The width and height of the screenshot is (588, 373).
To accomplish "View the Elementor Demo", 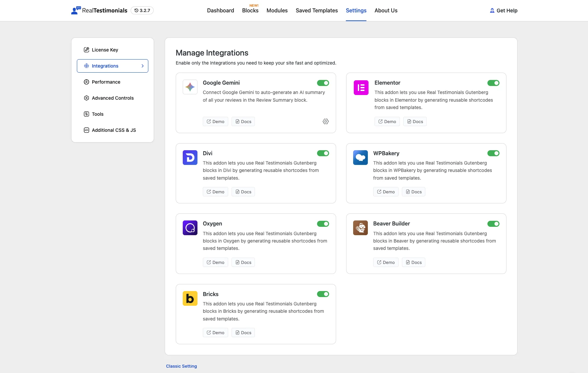I will point(387,121).
